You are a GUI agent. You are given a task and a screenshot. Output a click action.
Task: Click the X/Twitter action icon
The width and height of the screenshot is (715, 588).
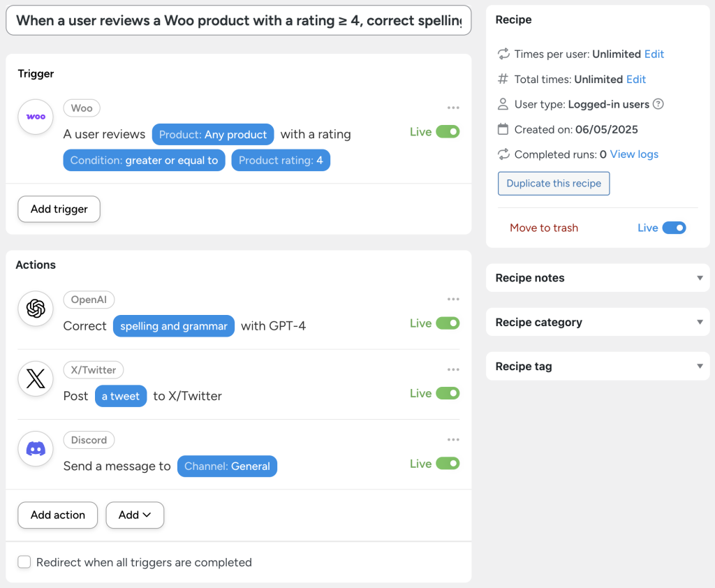click(x=35, y=378)
